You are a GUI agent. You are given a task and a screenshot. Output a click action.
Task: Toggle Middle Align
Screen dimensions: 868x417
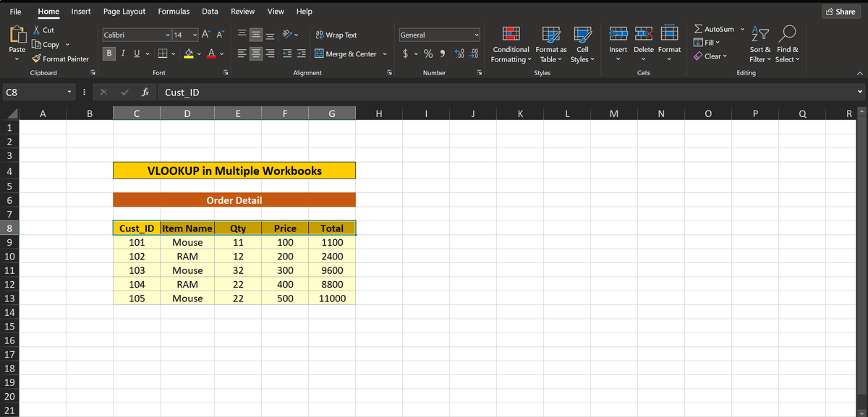pyautogui.click(x=256, y=35)
